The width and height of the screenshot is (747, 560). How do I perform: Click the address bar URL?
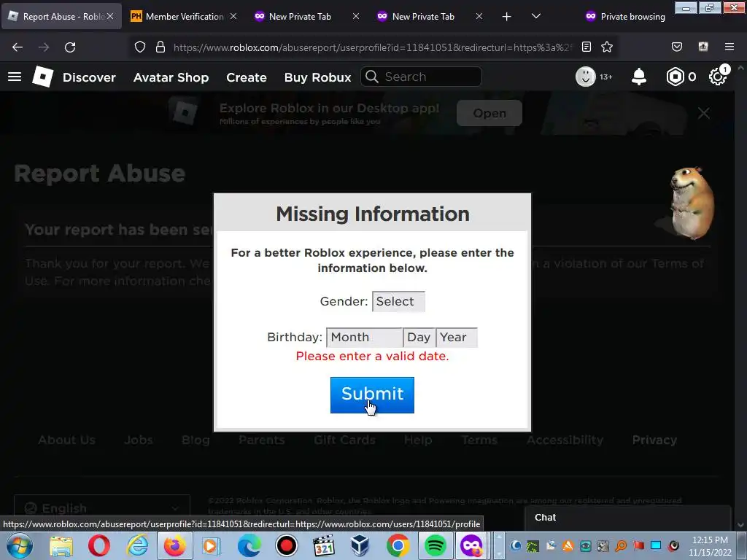[x=373, y=47]
